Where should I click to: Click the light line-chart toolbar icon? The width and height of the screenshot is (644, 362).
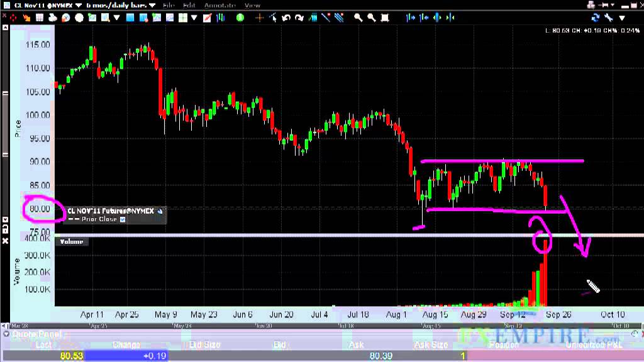[170, 18]
